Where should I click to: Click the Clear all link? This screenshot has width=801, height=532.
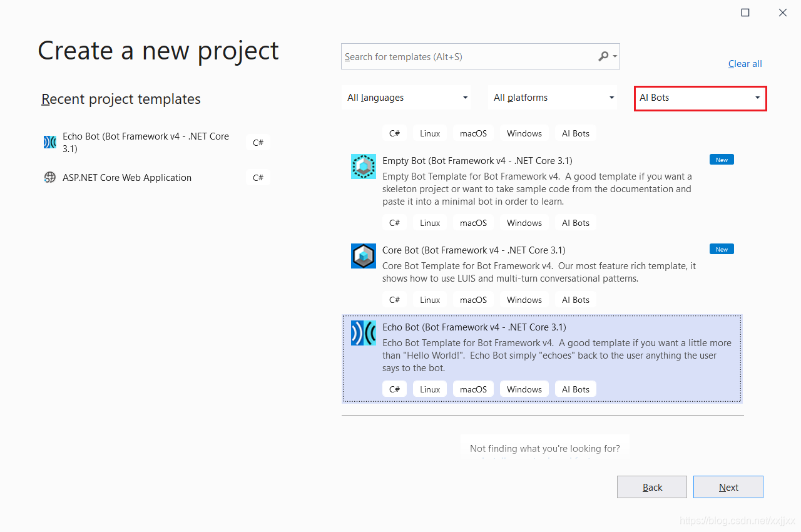tap(745, 64)
